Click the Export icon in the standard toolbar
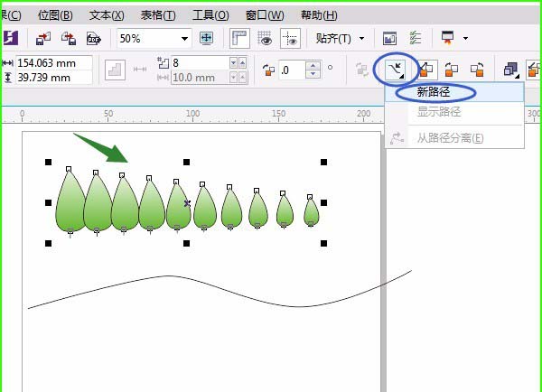 pos(69,38)
